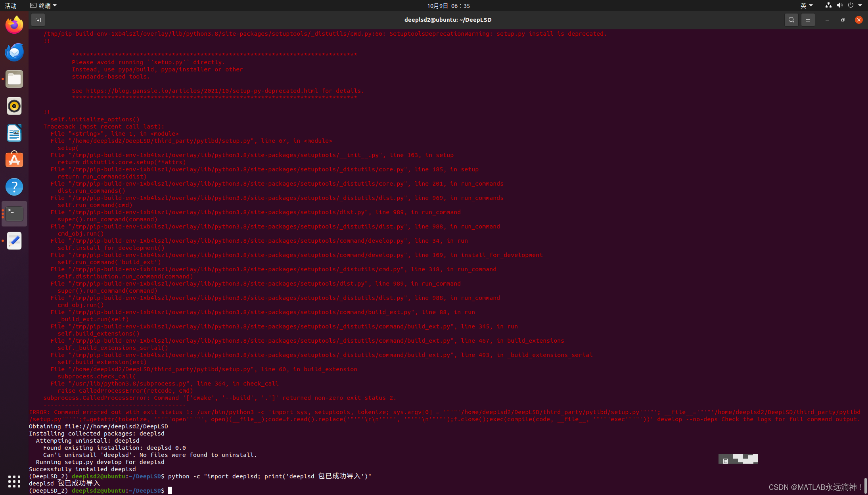868x495 pixels.
Task: Click the SetuptoolsDeprecationWarning line
Action: coord(325,34)
